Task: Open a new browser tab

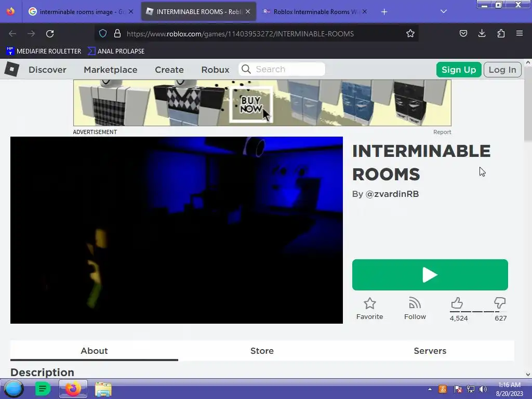Action: click(384, 12)
